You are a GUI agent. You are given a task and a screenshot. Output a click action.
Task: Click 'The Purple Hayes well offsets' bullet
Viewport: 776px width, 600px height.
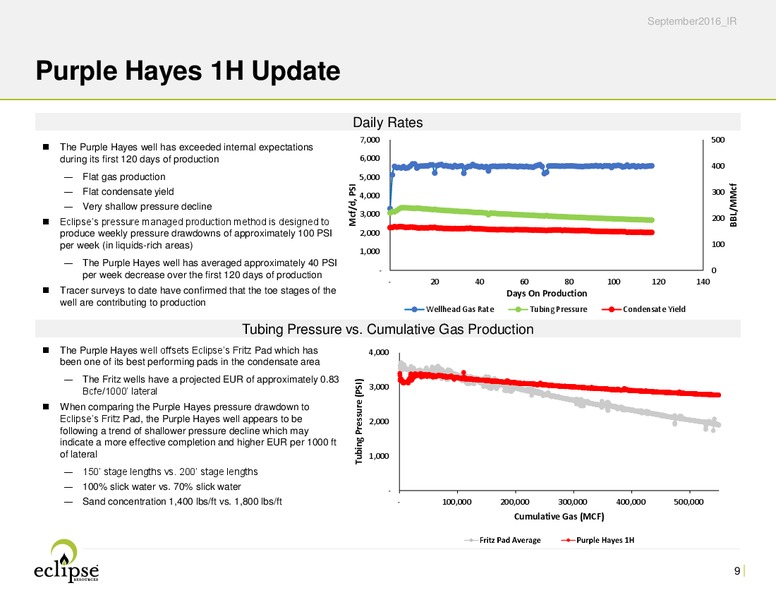tap(190, 356)
